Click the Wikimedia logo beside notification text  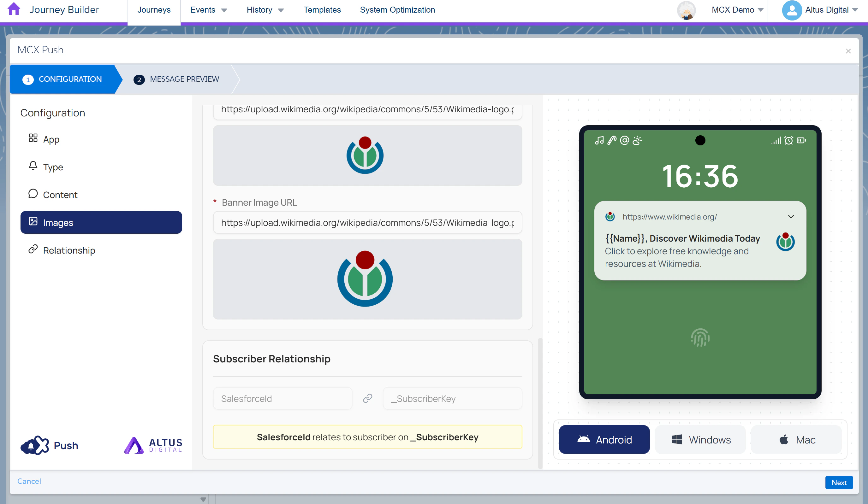click(x=785, y=242)
